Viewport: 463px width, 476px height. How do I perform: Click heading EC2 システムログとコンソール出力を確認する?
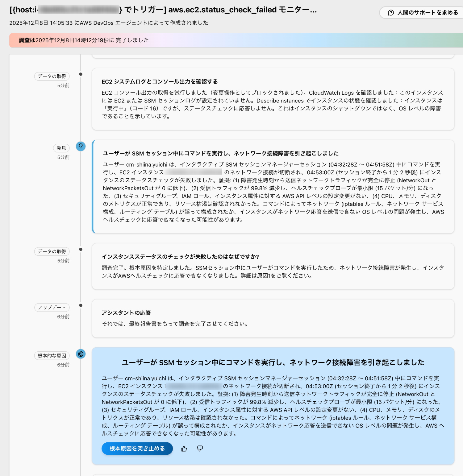tap(160, 81)
